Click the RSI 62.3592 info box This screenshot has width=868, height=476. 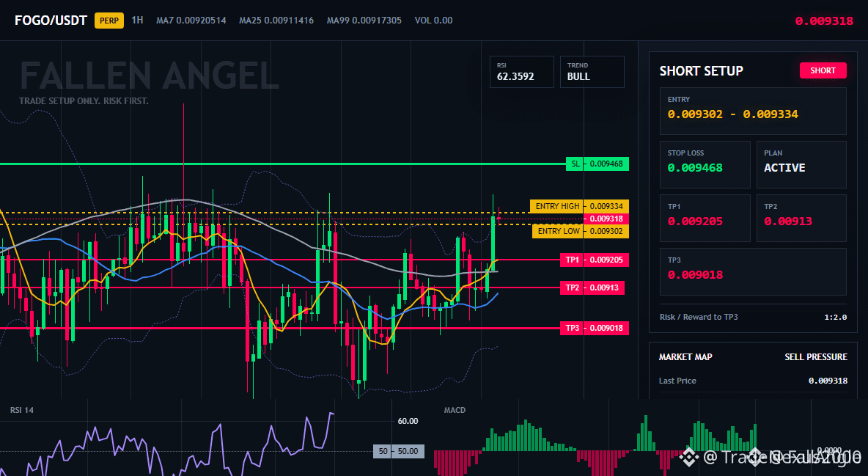(x=521, y=72)
